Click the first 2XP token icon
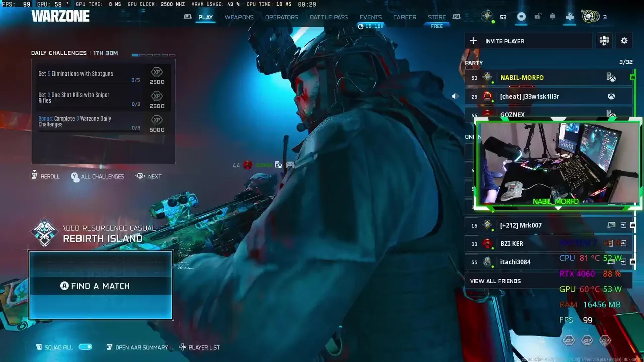Screen dimensions: 644x362 (x=569, y=340)
